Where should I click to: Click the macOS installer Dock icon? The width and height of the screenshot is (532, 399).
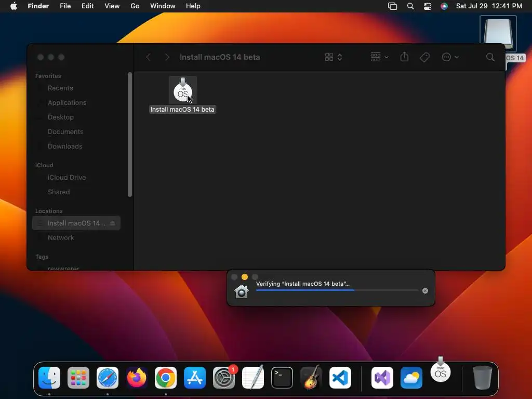point(441,371)
